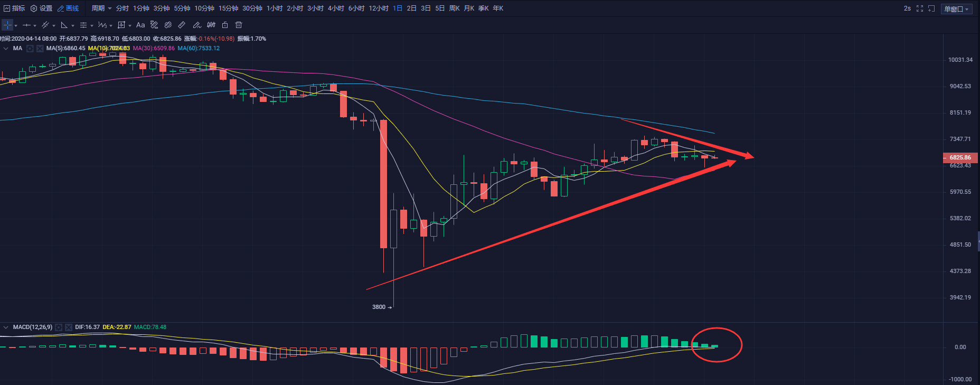Switch to the 1小时 timeframe
Image resolution: width=980 pixels, height=385 pixels.
275,8
